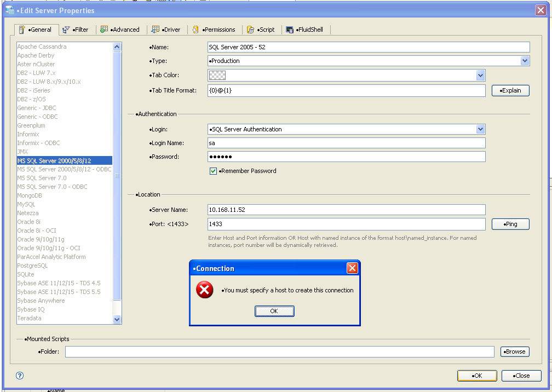The height and width of the screenshot is (392, 552).
Task: Close the Connection error dialog
Action: [x=352, y=268]
